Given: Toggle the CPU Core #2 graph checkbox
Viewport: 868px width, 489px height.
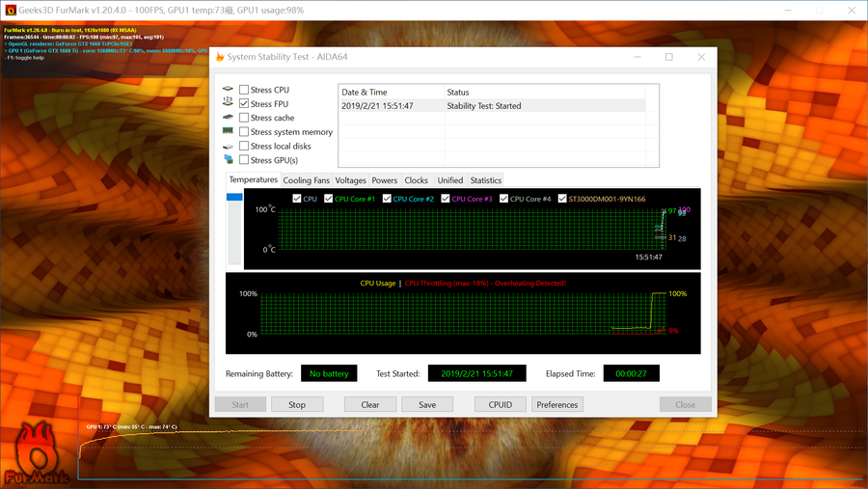Looking at the screenshot, I should coord(387,199).
